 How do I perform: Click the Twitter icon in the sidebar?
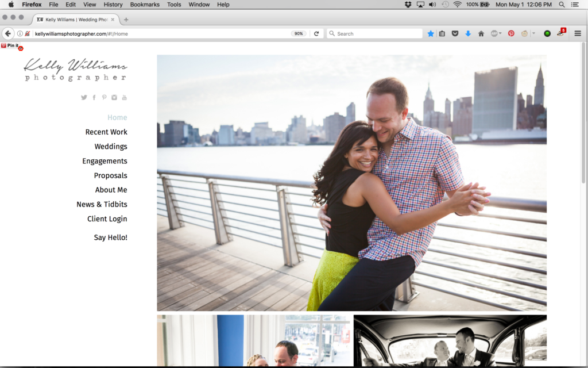pos(84,98)
